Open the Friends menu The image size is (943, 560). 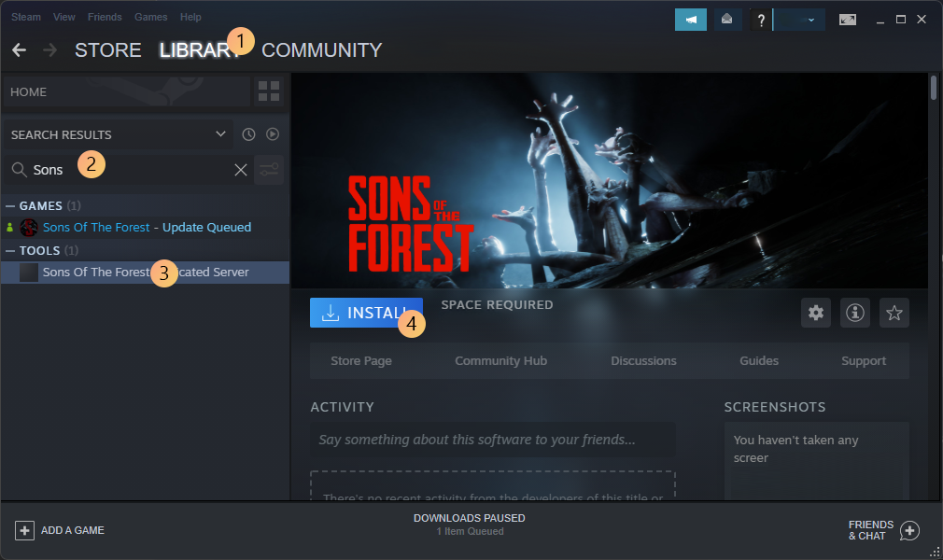pyautogui.click(x=105, y=17)
